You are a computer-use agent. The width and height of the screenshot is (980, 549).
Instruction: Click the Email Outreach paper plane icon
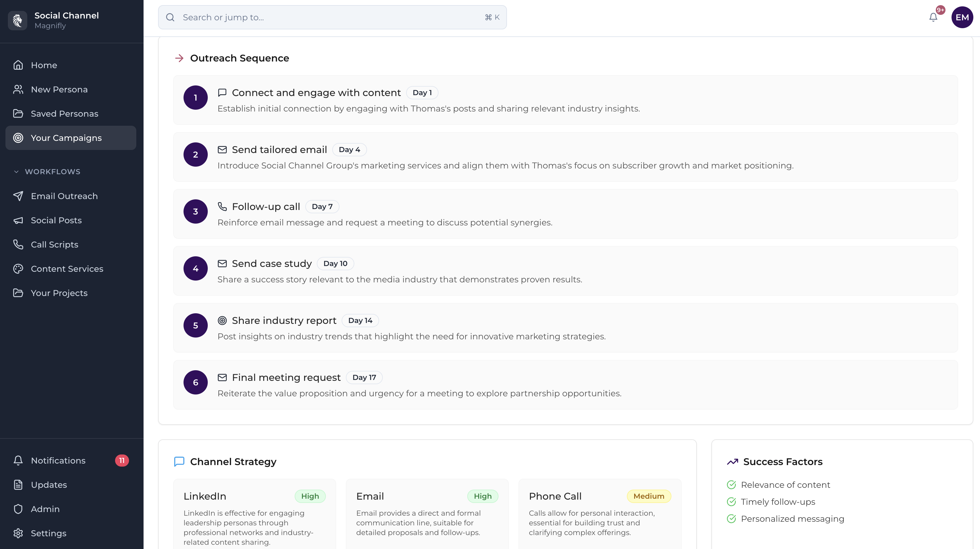click(x=18, y=196)
